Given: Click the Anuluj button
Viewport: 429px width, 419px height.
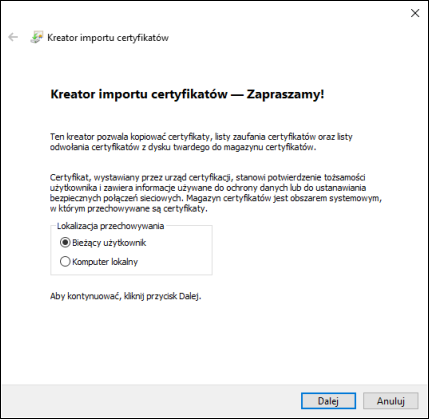Looking at the screenshot, I should (391, 401).
